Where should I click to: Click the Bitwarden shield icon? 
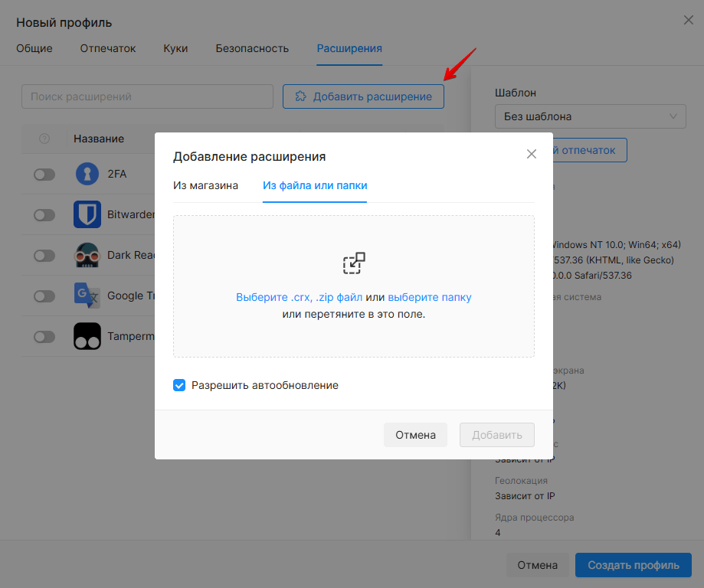pyautogui.click(x=87, y=214)
